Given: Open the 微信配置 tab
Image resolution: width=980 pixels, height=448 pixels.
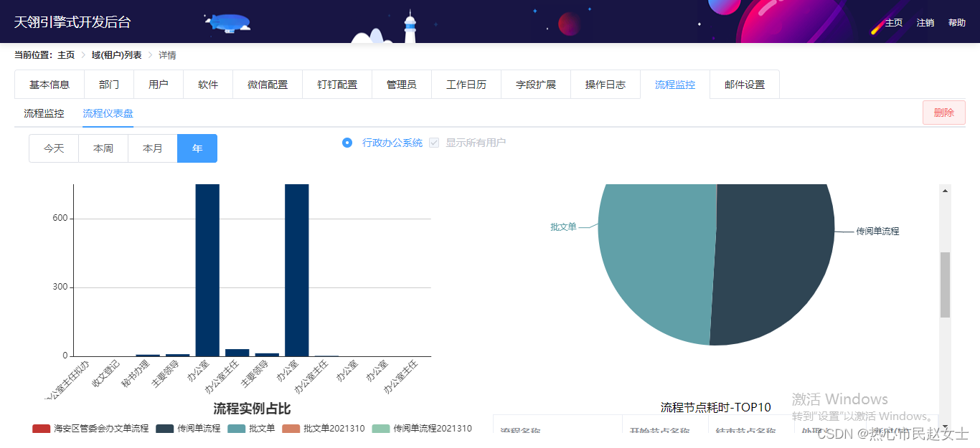Looking at the screenshot, I should (x=268, y=85).
